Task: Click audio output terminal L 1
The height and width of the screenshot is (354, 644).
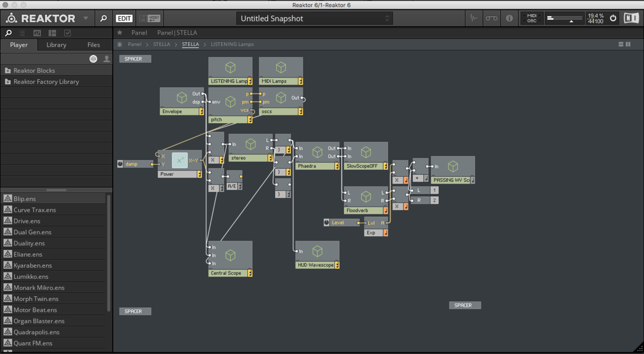Action: [425, 190]
